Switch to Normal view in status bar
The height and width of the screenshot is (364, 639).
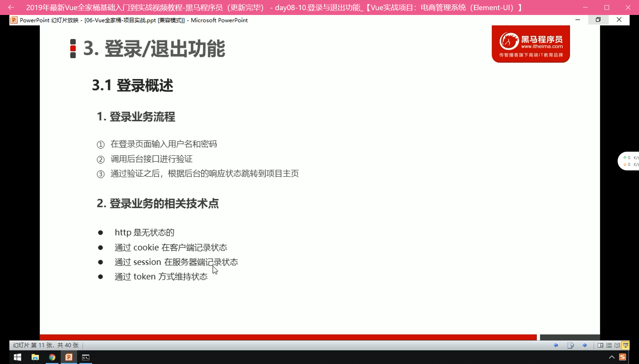pos(600,345)
